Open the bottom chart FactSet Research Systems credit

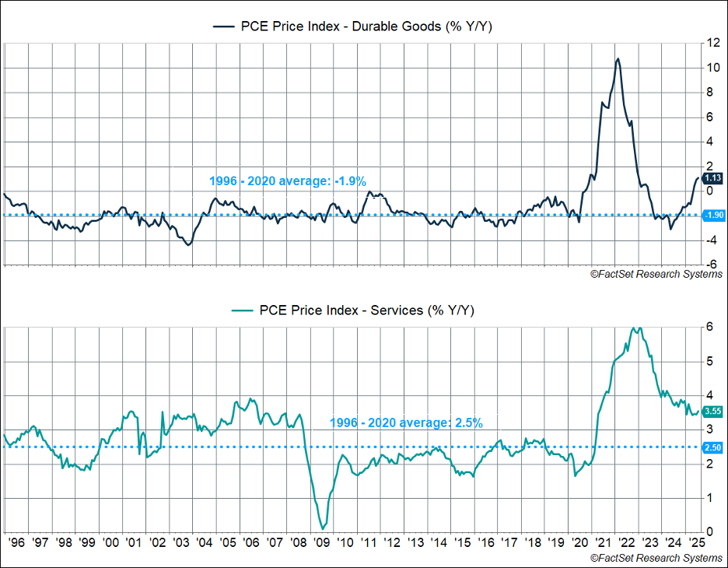pyautogui.click(x=656, y=558)
